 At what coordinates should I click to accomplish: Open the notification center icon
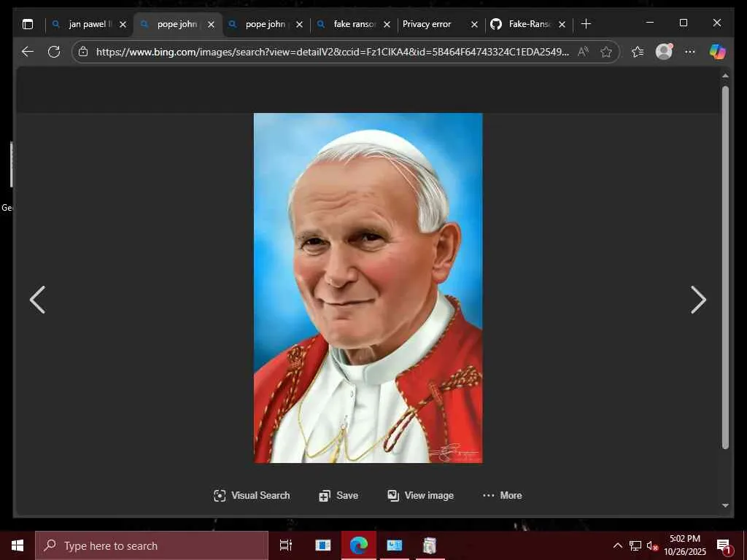[x=724, y=545]
